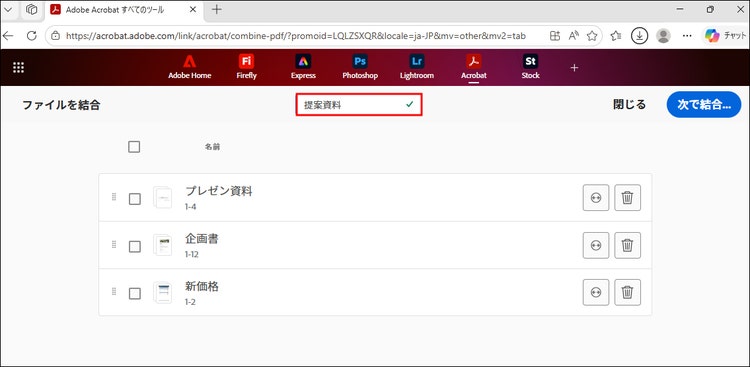Image resolution: width=750 pixels, height=367 pixels.
Task: Grab the drag handle for 新価格
Action: click(x=114, y=291)
